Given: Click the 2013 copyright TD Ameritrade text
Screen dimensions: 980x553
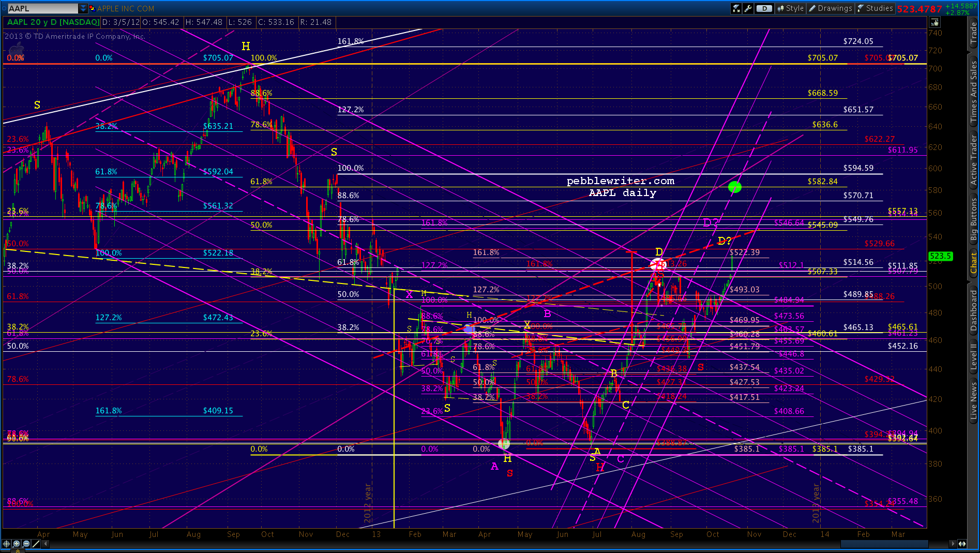Looking at the screenshot, I should 75,36.
